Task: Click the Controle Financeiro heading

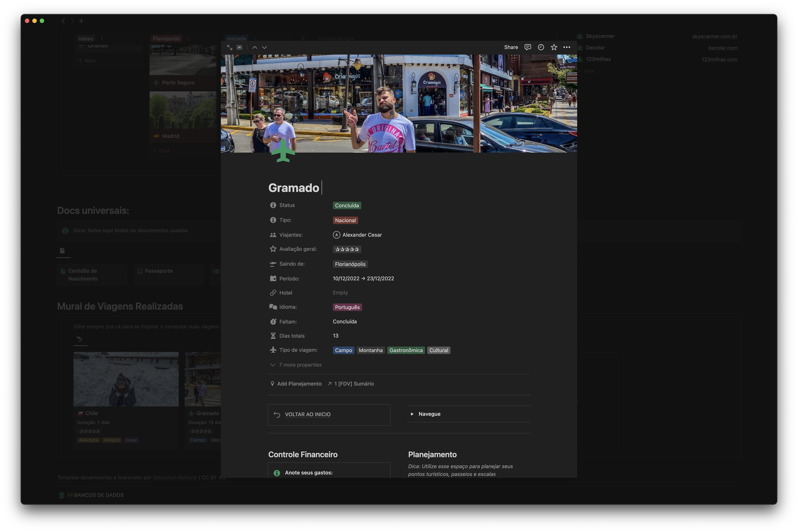Action: pyautogui.click(x=303, y=455)
